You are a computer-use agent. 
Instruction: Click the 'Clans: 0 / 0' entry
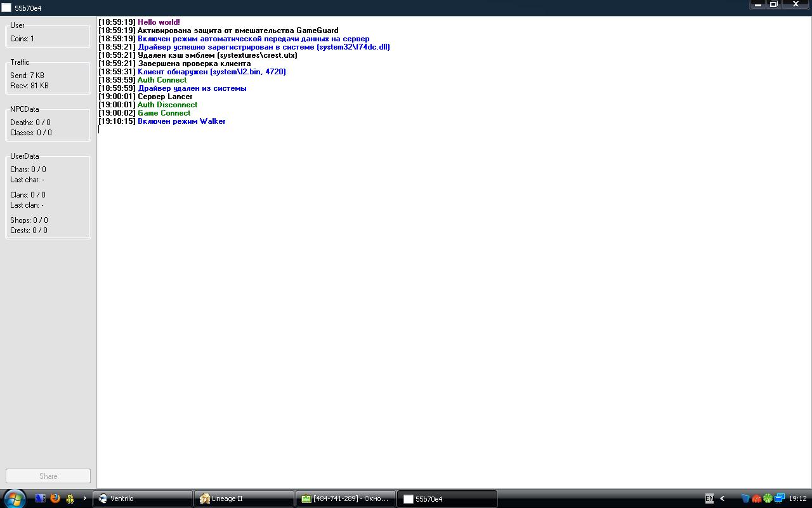point(28,195)
